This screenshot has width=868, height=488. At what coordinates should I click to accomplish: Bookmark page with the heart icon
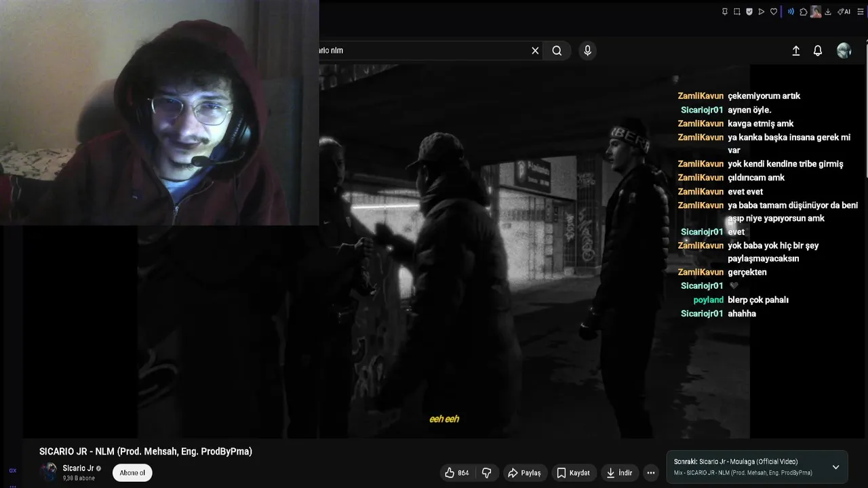(x=774, y=12)
